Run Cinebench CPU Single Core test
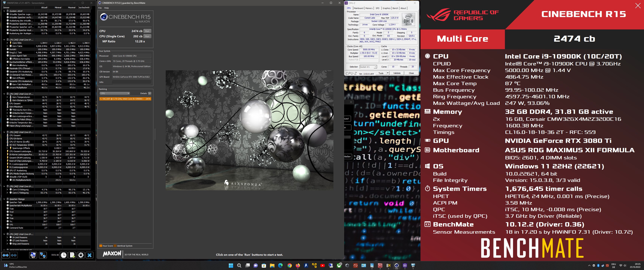644x270 pixels. pos(147,36)
